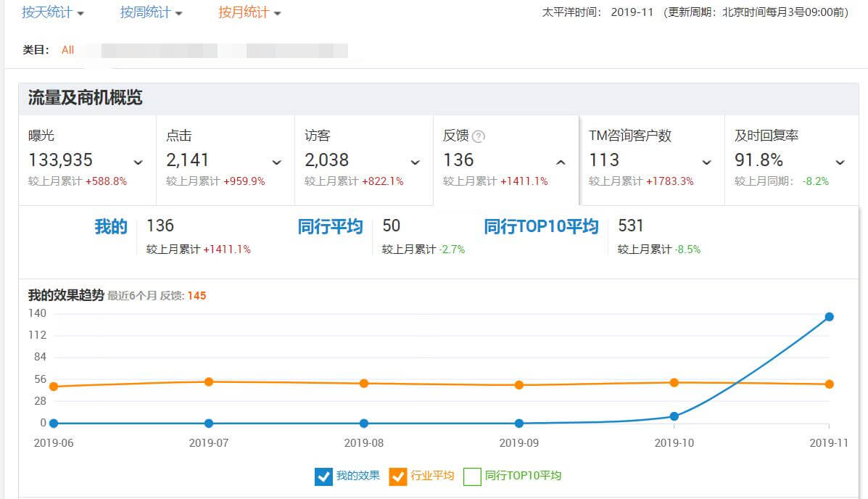Expand the 点击 metric card chevron
Screen dimensions: 868x499
point(276,162)
